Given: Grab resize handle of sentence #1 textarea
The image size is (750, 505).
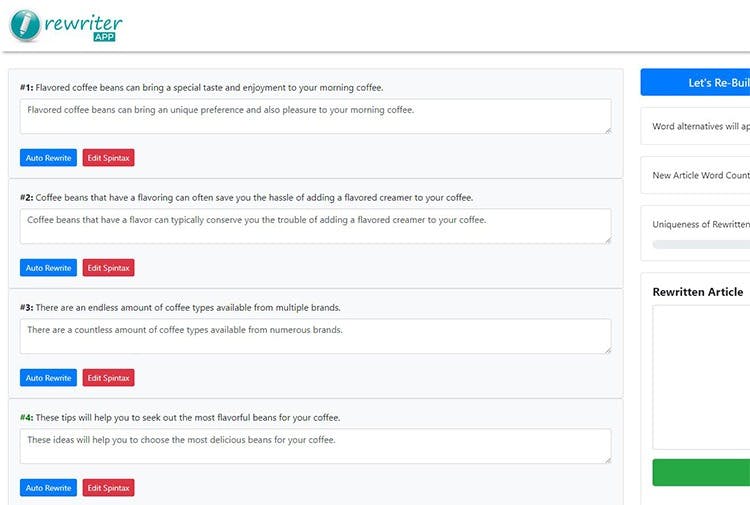Looking at the screenshot, I should click(x=607, y=130).
